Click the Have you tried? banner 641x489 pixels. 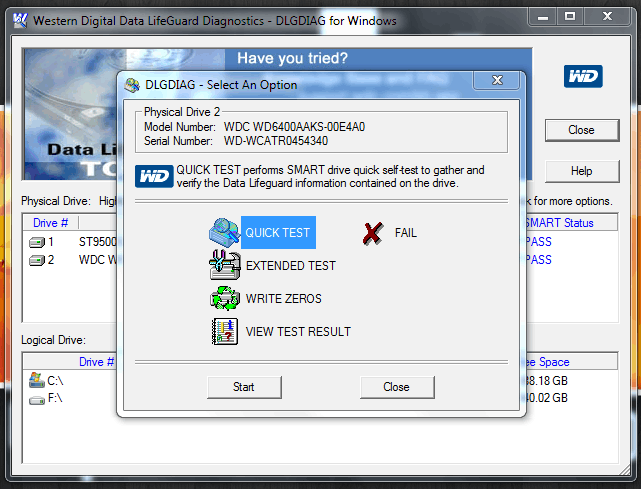tap(292, 58)
